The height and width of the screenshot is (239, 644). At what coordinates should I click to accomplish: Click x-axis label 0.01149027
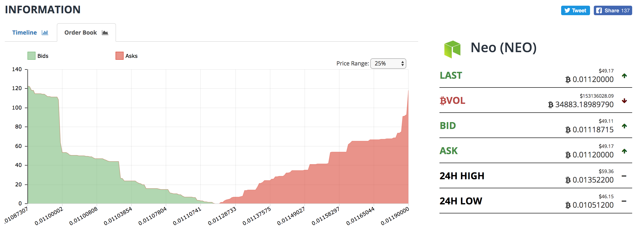[291, 216]
